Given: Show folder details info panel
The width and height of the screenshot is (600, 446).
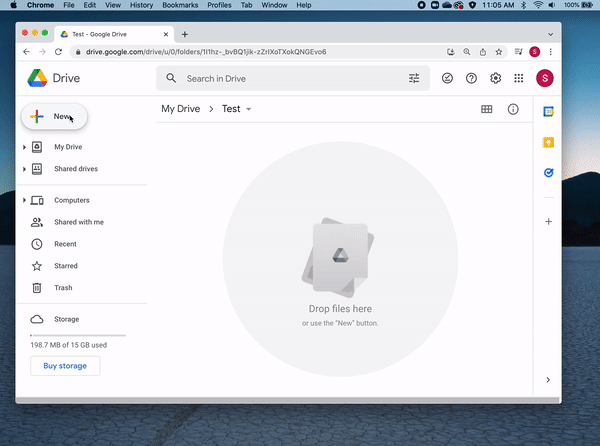Looking at the screenshot, I should (513, 109).
